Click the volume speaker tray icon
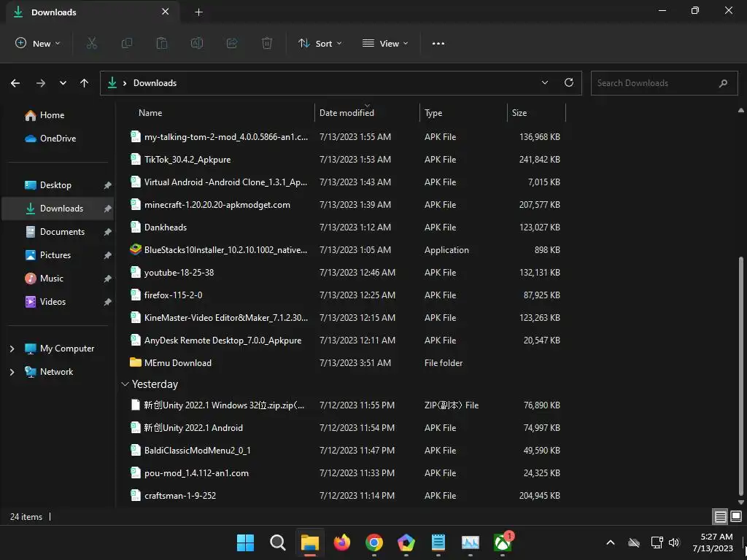The height and width of the screenshot is (560, 747). point(674,542)
